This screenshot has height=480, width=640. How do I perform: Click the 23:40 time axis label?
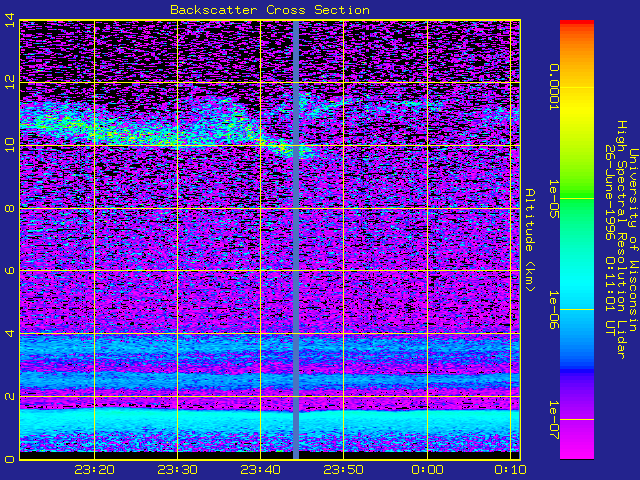260,470
